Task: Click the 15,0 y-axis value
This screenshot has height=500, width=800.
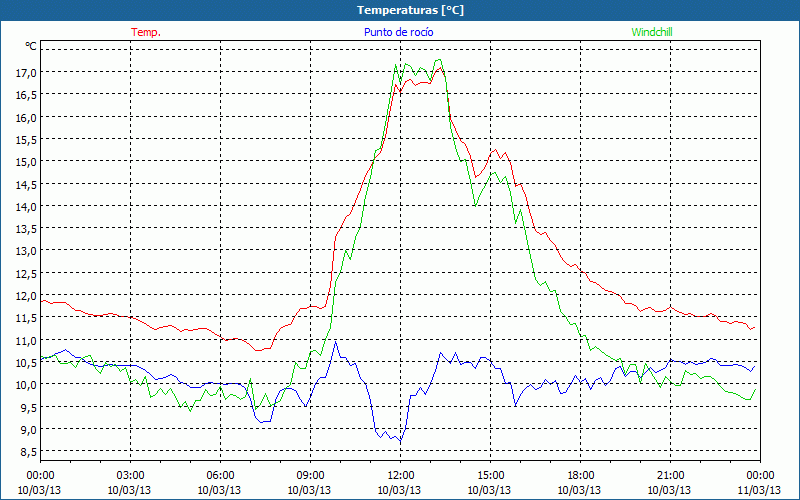Action: tap(26, 162)
